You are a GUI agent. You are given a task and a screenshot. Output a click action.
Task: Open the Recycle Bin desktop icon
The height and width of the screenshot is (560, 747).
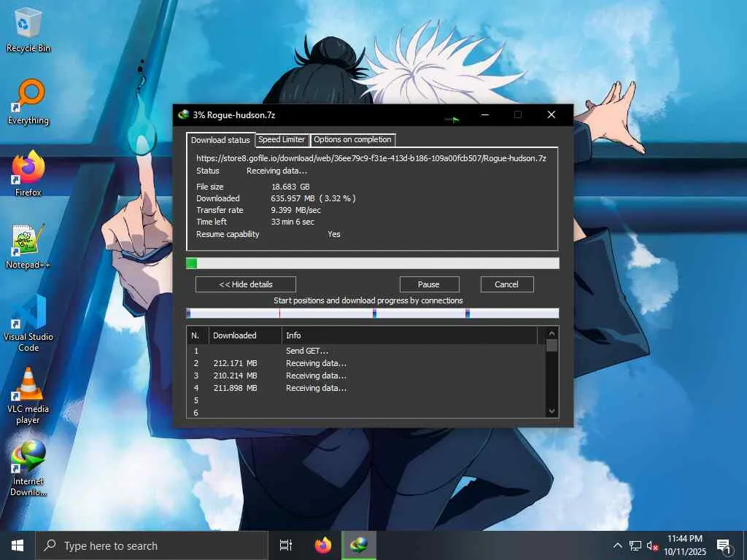pyautogui.click(x=28, y=29)
